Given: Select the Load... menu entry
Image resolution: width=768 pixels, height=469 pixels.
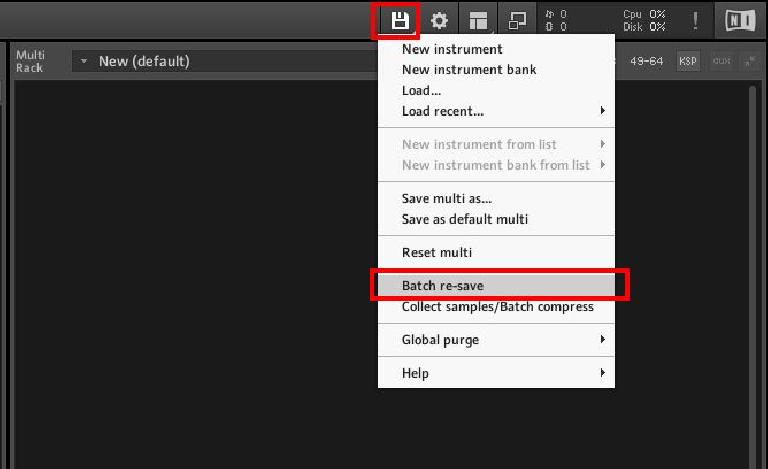Looking at the screenshot, I should pos(496,91).
